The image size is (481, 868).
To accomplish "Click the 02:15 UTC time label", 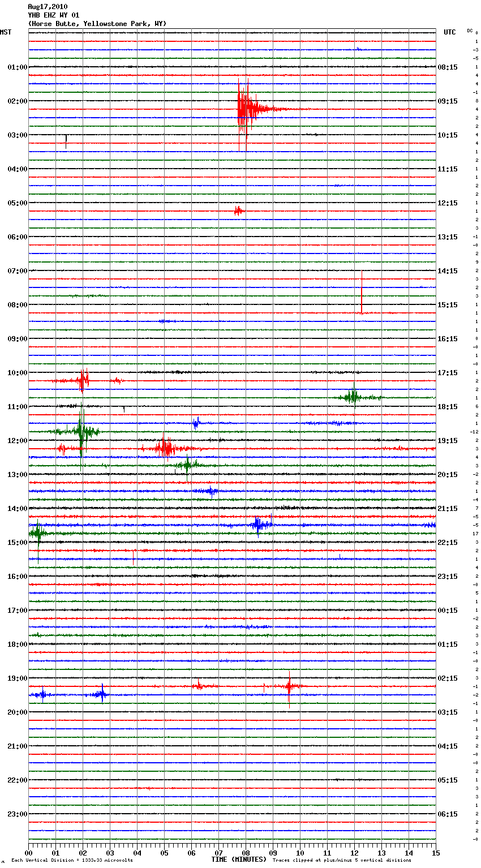I will (x=448, y=678).
